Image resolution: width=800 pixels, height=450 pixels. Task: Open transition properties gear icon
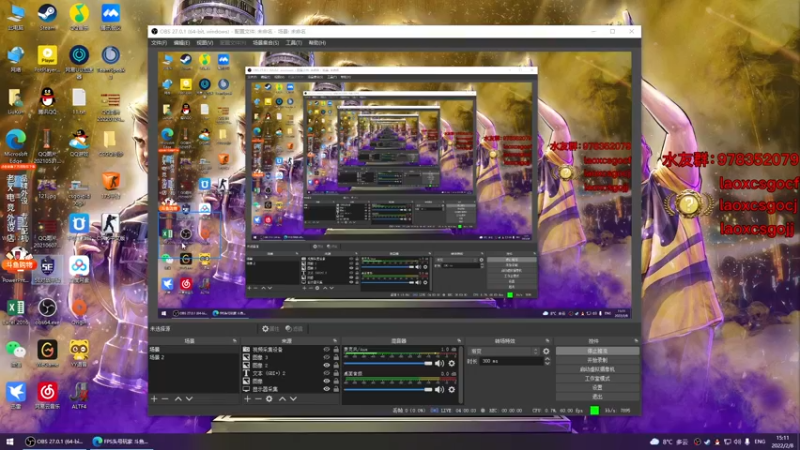tap(546, 352)
